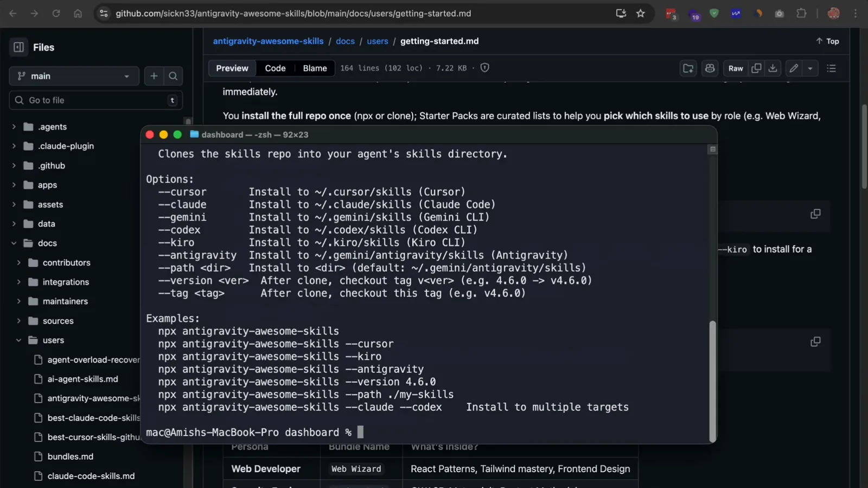Bookmark this page star icon
Screen dimensions: 868x488
[x=641, y=14]
